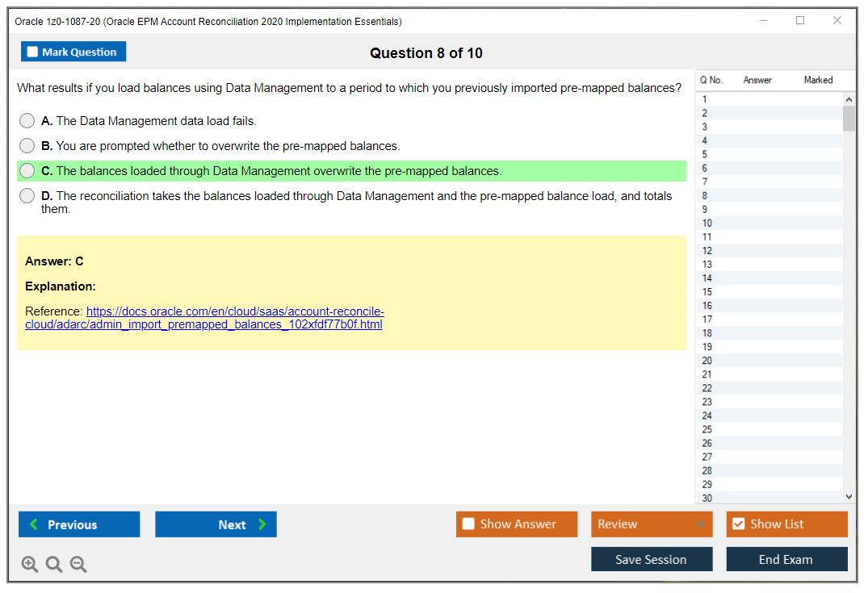
Task: Uncheck the Show List checkbox
Action: [x=738, y=524]
